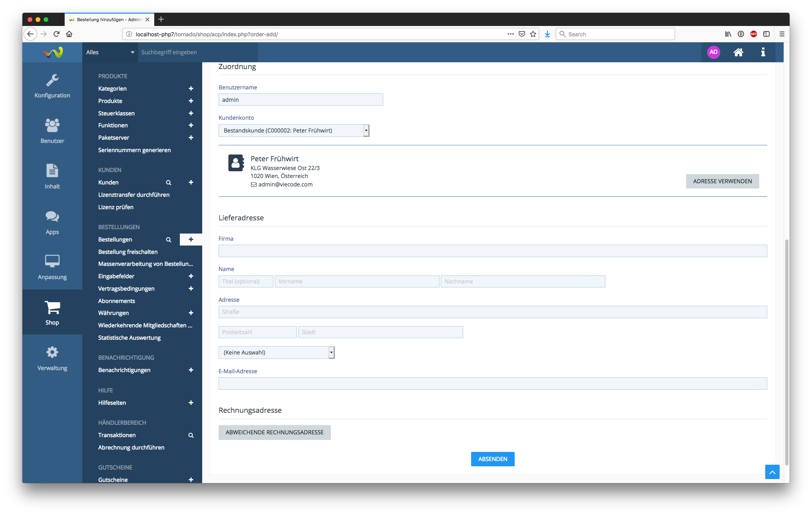
Task: Click the scroll-to-top arrow button
Action: coord(772,472)
